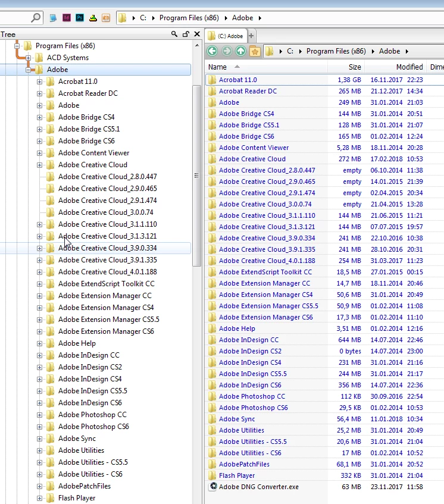Select Adobe Creative Cloud_4.0.1.188 in file list
444x504 pixels.
pos(267,261)
